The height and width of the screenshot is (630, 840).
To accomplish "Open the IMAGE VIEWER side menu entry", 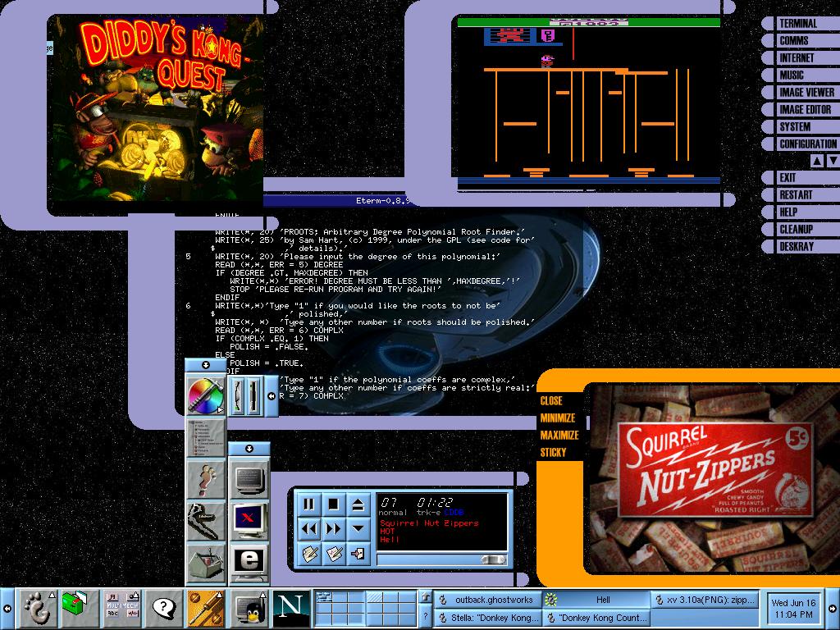I will pyautogui.click(x=807, y=92).
